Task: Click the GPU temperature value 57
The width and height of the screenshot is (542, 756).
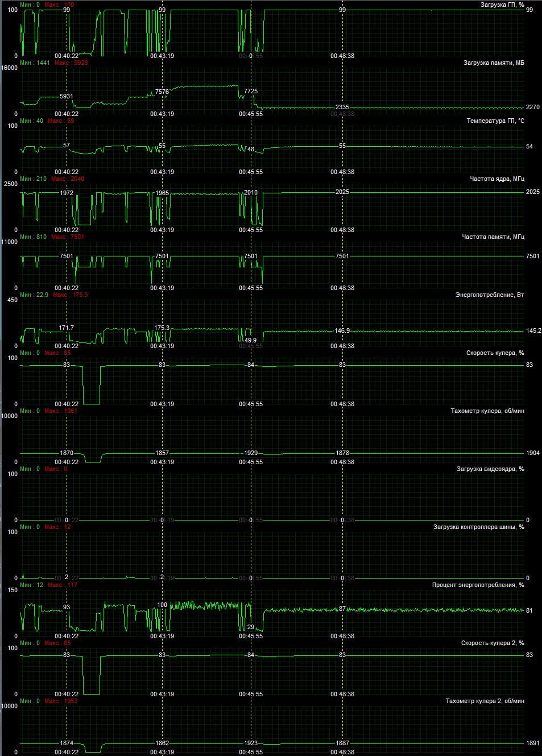Action: point(67,146)
